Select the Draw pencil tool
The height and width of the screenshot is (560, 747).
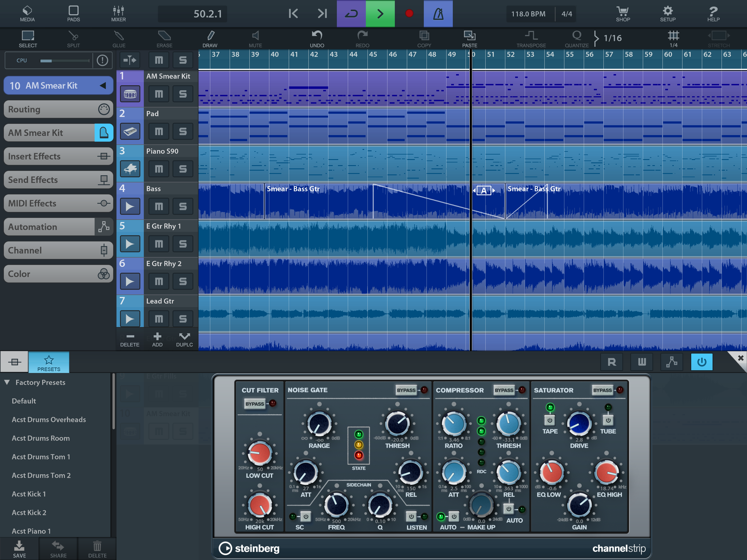coord(210,39)
